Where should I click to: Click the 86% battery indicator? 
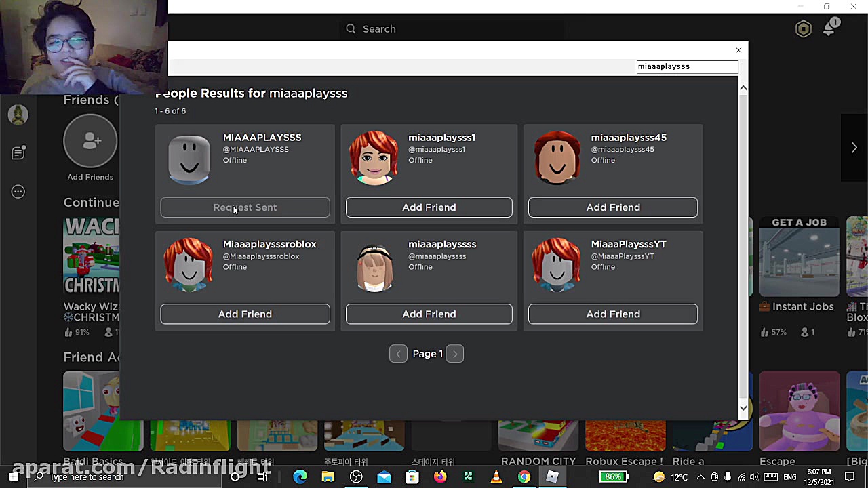[x=614, y=477]
